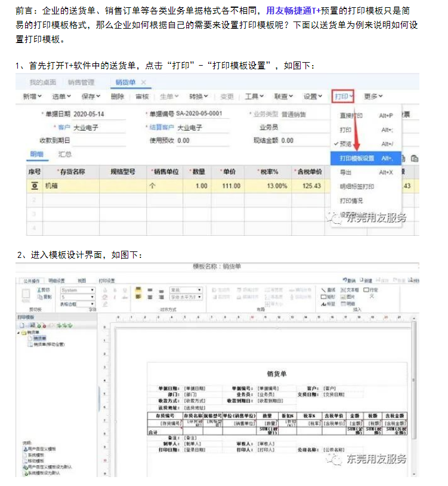Open the 用友畅捷通T+ hyperlink in the intro
Image resolution: width=448 pixels, height=486 pixels.
(293, 11)
